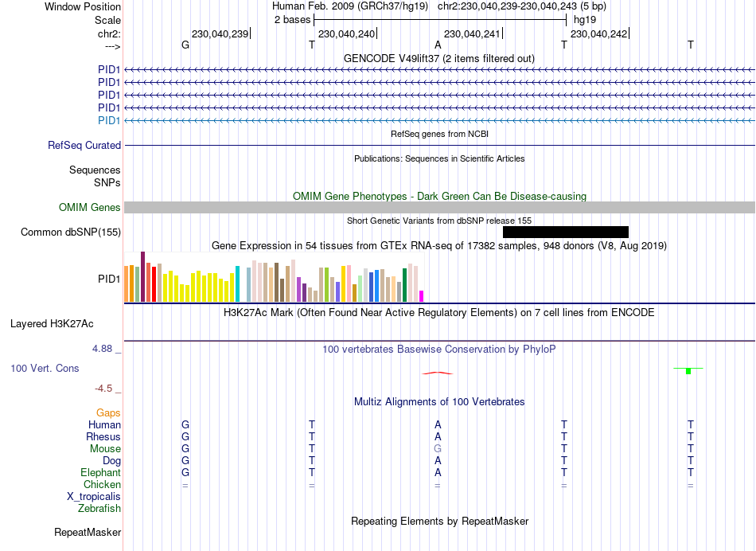The width and height of the screenshot is (756, 551).
Task: Click the Sequences track label
Action: click(95, 170)
